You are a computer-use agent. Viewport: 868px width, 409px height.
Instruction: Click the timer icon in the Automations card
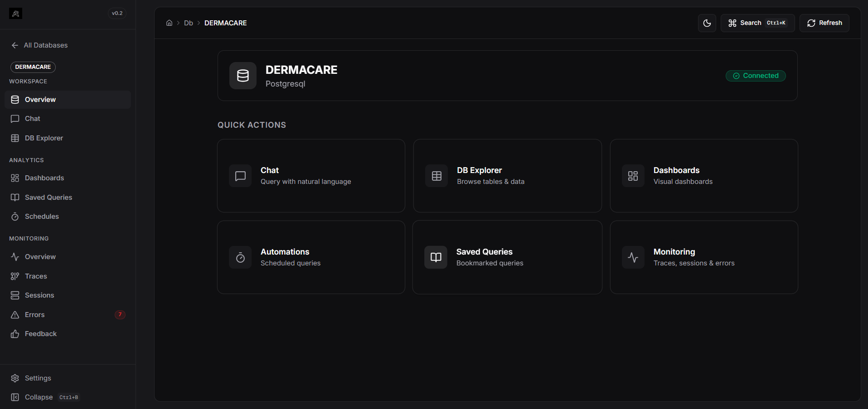pyautogui.click(x=240, y=257)
